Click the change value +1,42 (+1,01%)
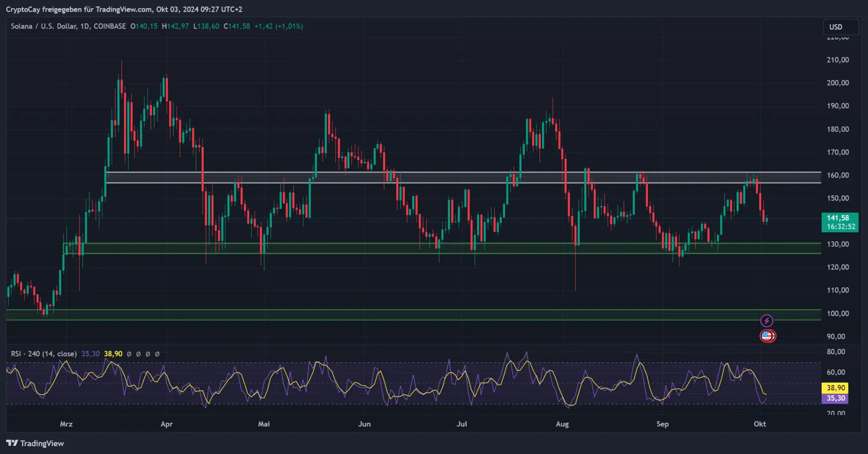868x454 pixels. point(279,26)
